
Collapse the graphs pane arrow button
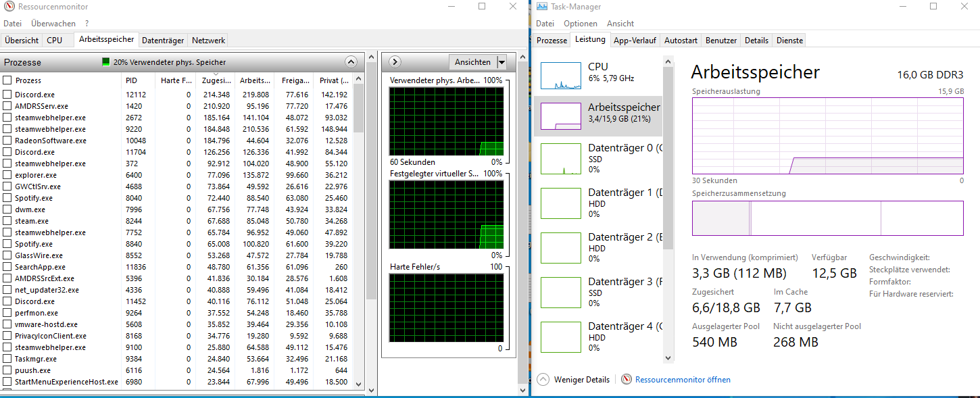[x=396, y=61]
